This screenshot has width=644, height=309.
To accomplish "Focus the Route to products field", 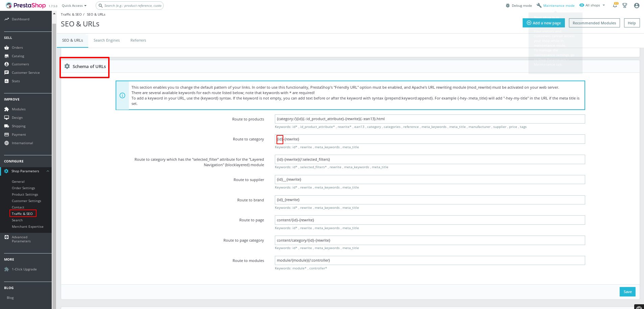I will tap(430, 119).
